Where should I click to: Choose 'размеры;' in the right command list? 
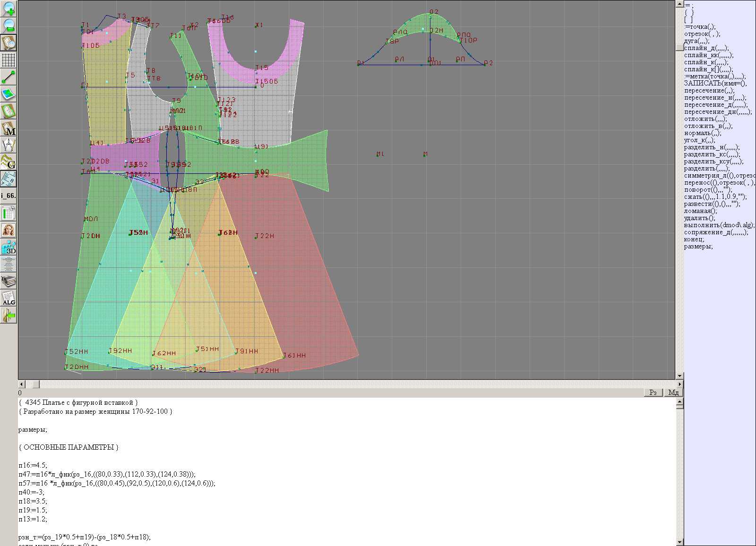[698, 247]
